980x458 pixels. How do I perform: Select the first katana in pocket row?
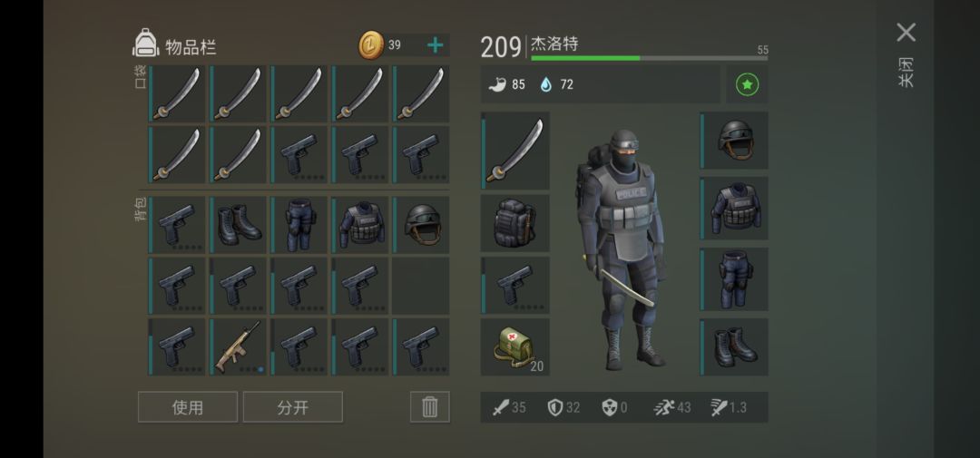pos(176,93)
